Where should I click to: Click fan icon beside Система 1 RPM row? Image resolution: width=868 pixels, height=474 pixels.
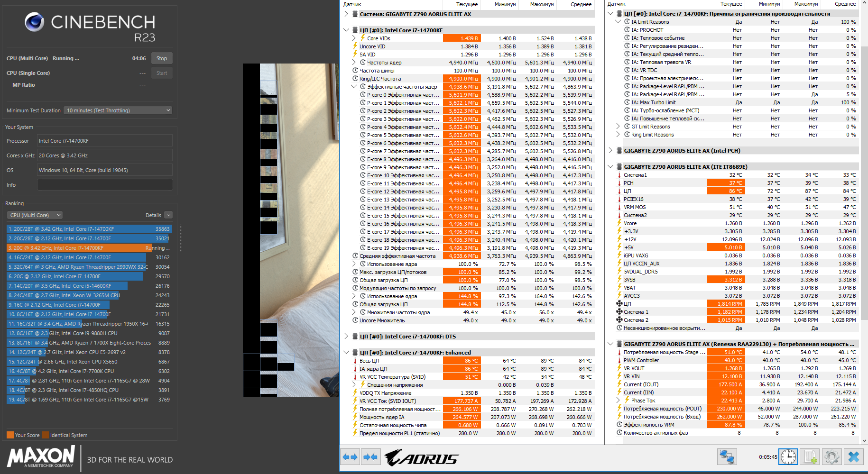coord(619,312)
